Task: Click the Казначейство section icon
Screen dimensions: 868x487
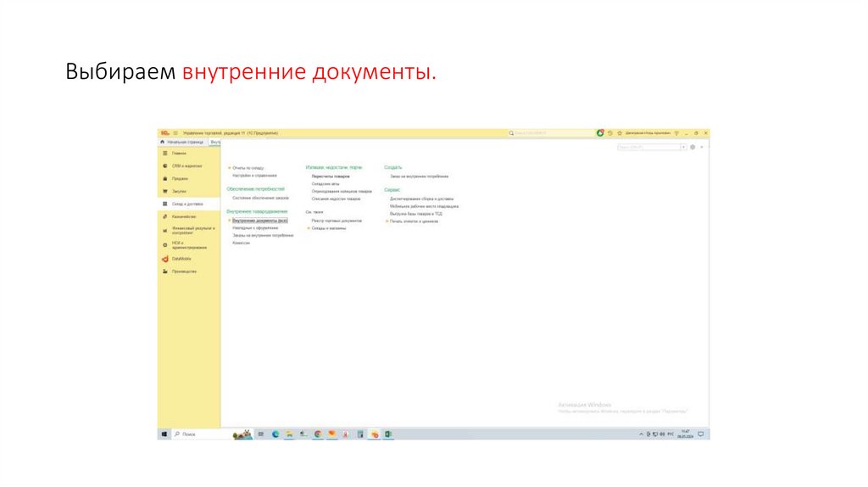Action: [165, 216]
